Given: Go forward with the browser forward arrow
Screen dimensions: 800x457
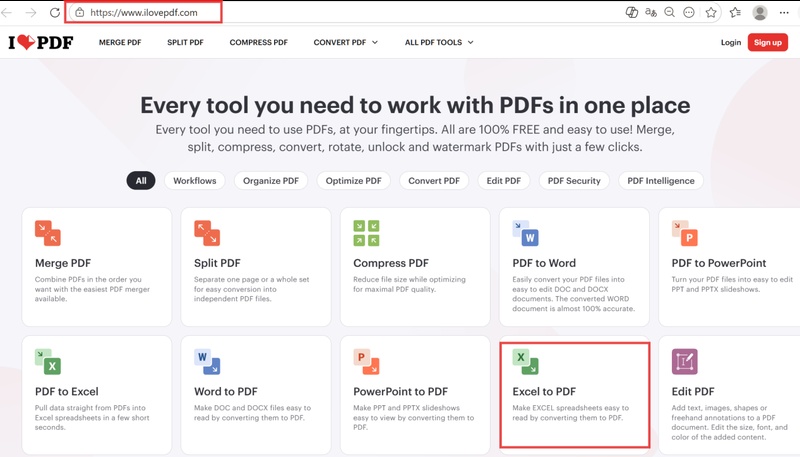Looking at the screenshot, I should [x=31, y=12].
